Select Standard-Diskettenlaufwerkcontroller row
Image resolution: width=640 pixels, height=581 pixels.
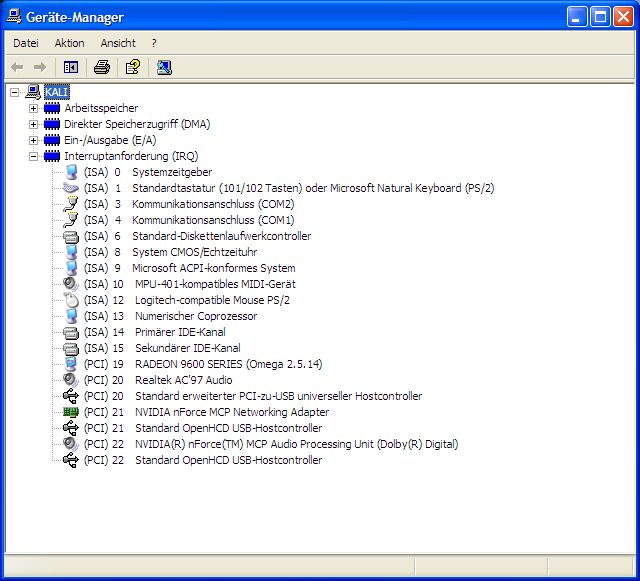198,236
